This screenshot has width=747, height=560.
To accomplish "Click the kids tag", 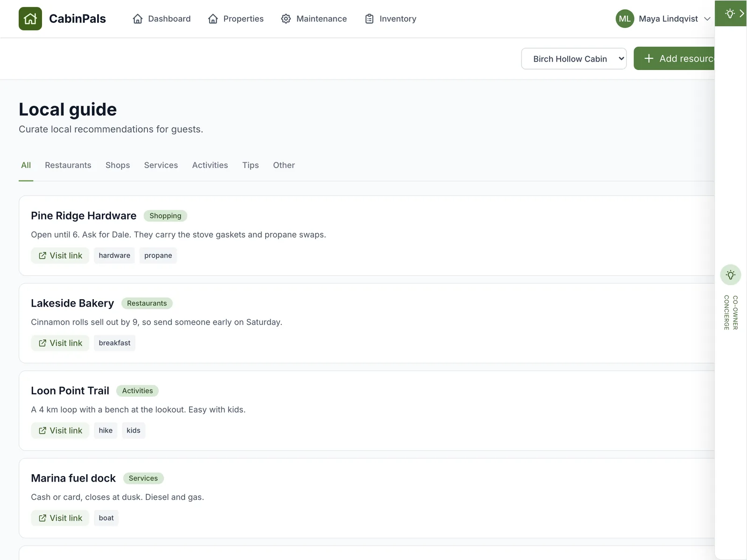I will click(x=134, y=430).
